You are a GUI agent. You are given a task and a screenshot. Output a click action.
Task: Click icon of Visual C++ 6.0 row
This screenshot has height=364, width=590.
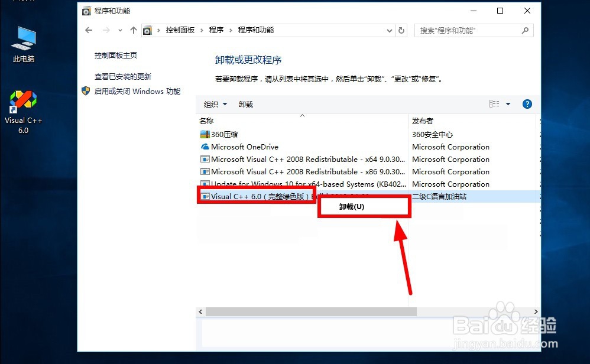coord(205,196)
